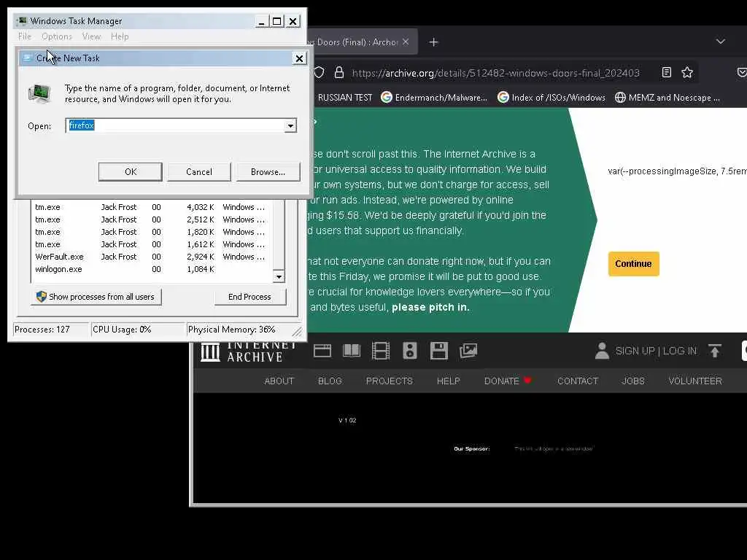Select the tm.exe row using 1,820 K

click(x=152, y=232)
